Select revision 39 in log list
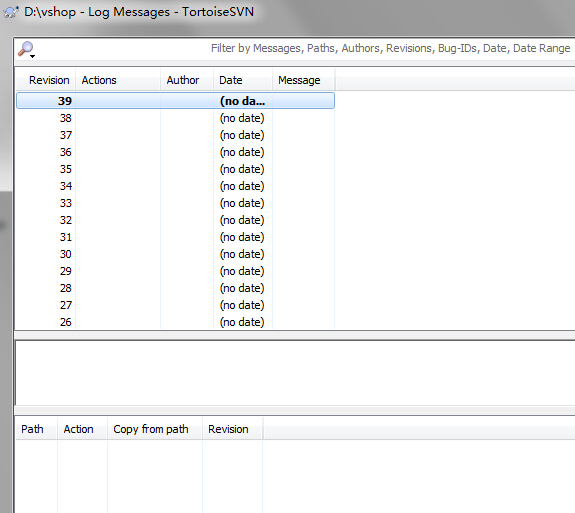Viewport: 575px width, 513px height. pos(175,101)
